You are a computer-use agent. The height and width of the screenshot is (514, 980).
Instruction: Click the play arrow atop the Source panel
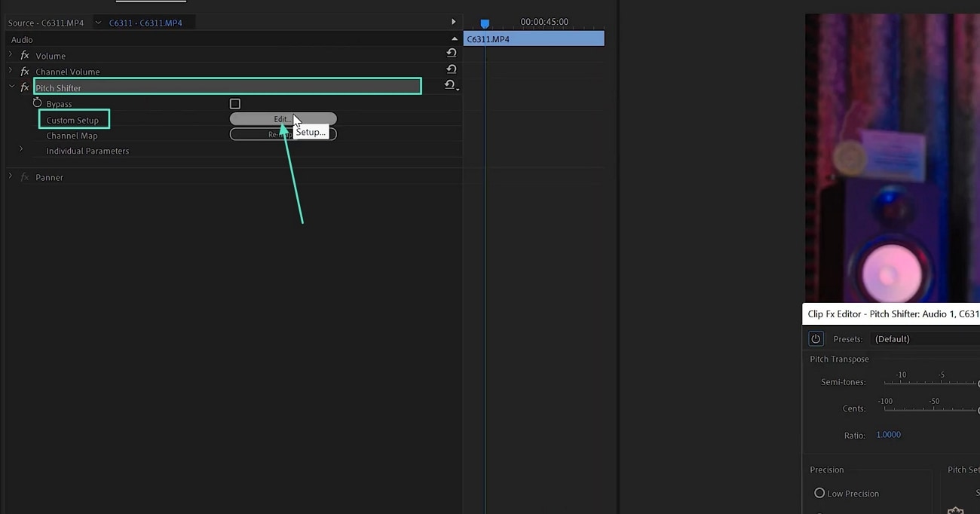(x=453, y=21)
